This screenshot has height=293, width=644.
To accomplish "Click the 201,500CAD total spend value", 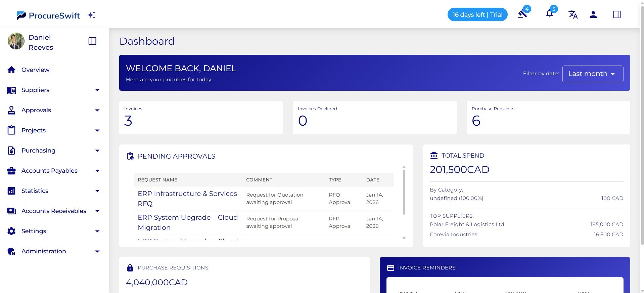I will [460, 170].
